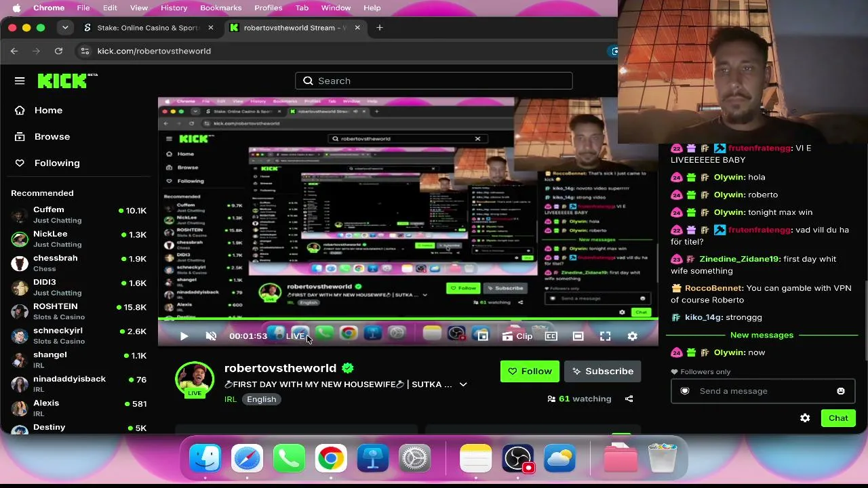Open chessbrah's recommended channel
The height and width of the screenshot is (488, 868).
[x=79, y=263]
